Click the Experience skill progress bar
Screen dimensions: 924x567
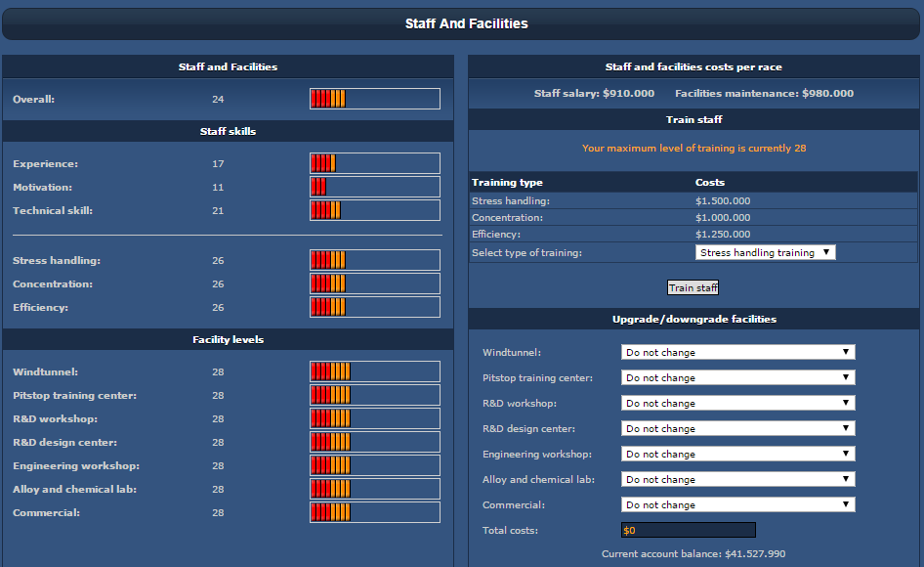375,163
